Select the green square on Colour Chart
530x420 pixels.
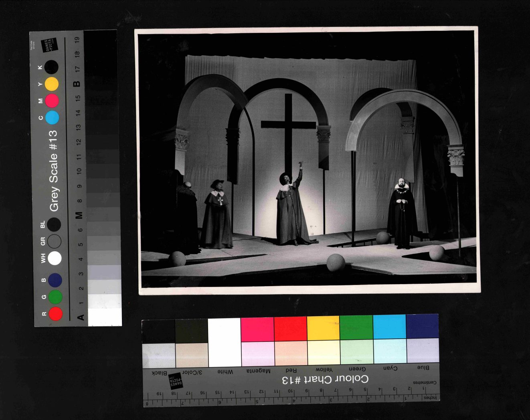[x=356, y=327]
